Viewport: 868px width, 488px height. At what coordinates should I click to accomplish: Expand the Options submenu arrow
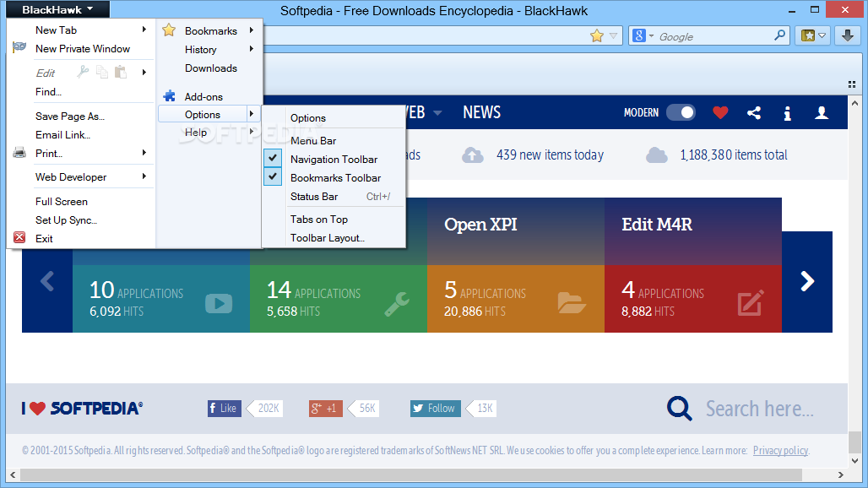pyautogui.click(x=252, y=113)
